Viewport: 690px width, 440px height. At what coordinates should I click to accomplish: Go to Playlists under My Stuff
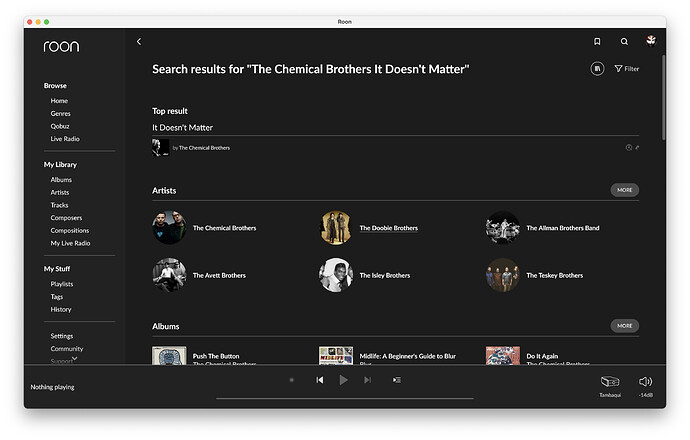(62, 284)
